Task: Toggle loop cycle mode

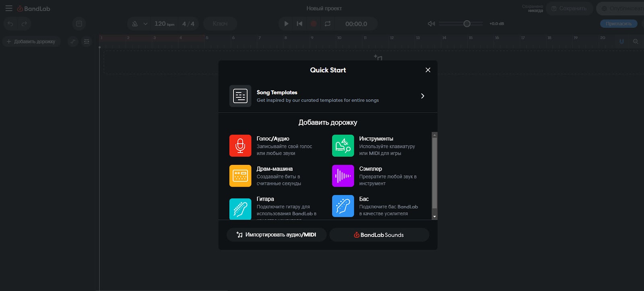Action: pos(328,24)
